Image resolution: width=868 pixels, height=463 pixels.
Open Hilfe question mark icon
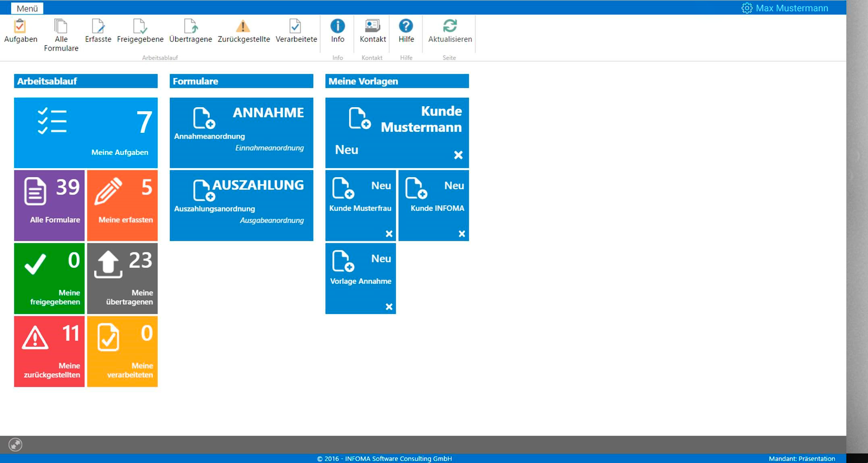(x=406, y=27)
